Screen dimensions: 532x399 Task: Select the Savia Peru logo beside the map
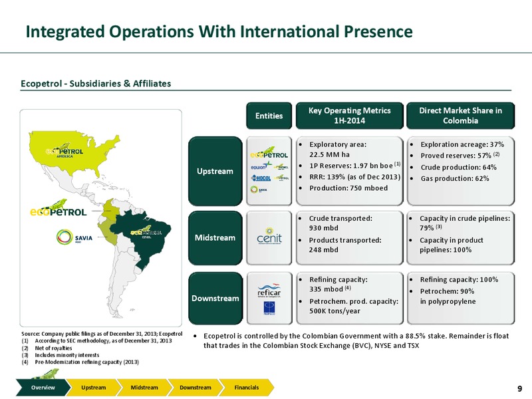click(74, 237)
